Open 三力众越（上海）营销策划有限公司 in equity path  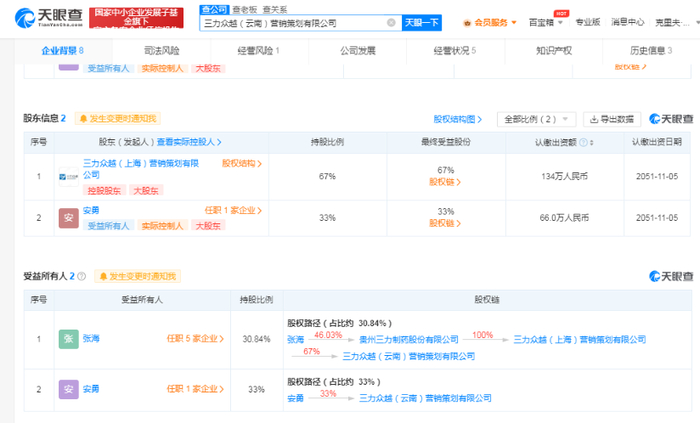579,340
